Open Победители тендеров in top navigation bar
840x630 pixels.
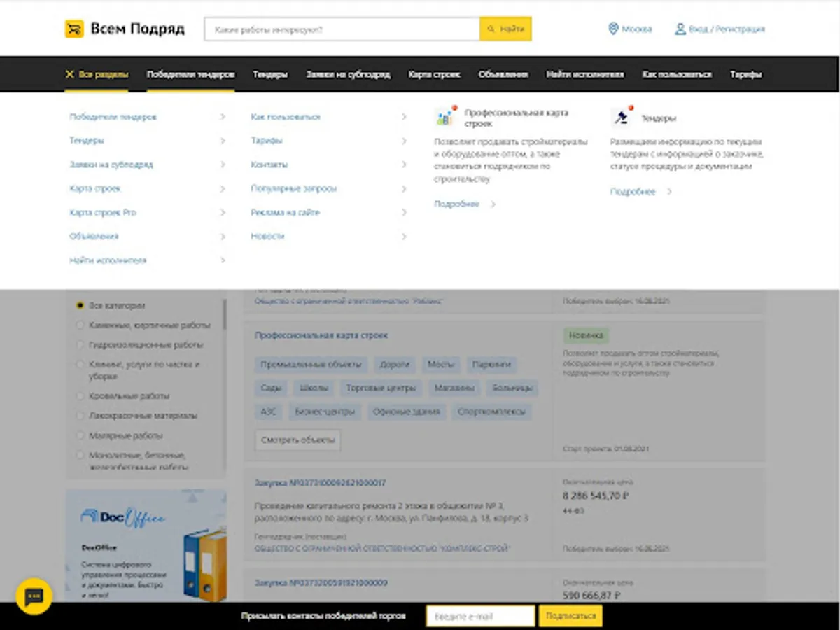click(190, 74)
